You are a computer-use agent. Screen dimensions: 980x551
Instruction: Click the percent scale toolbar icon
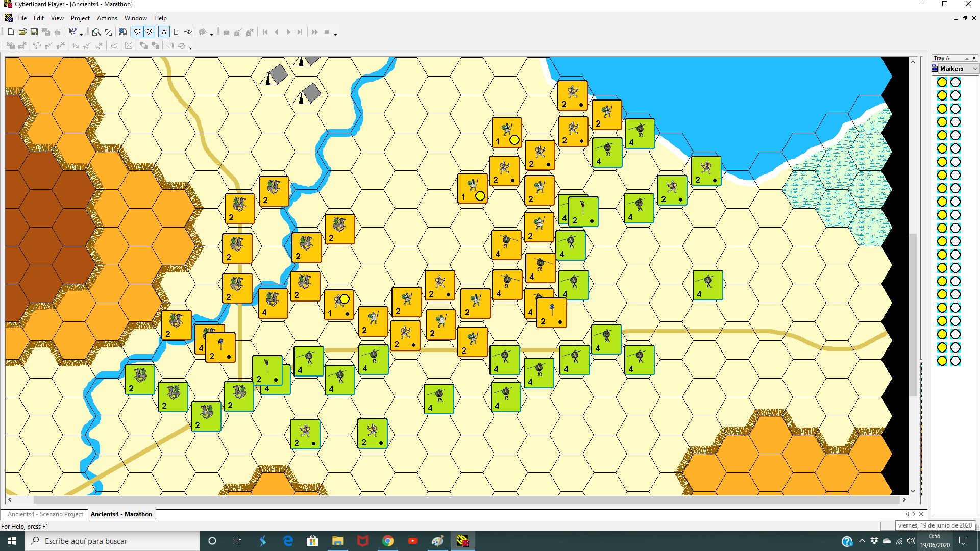[x=108, y=32]
